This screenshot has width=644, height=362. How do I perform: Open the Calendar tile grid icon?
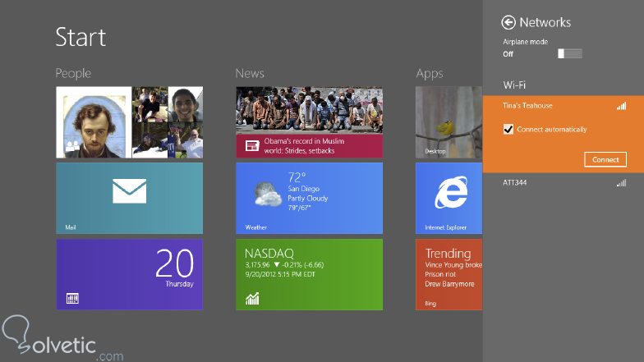(72, 299)
